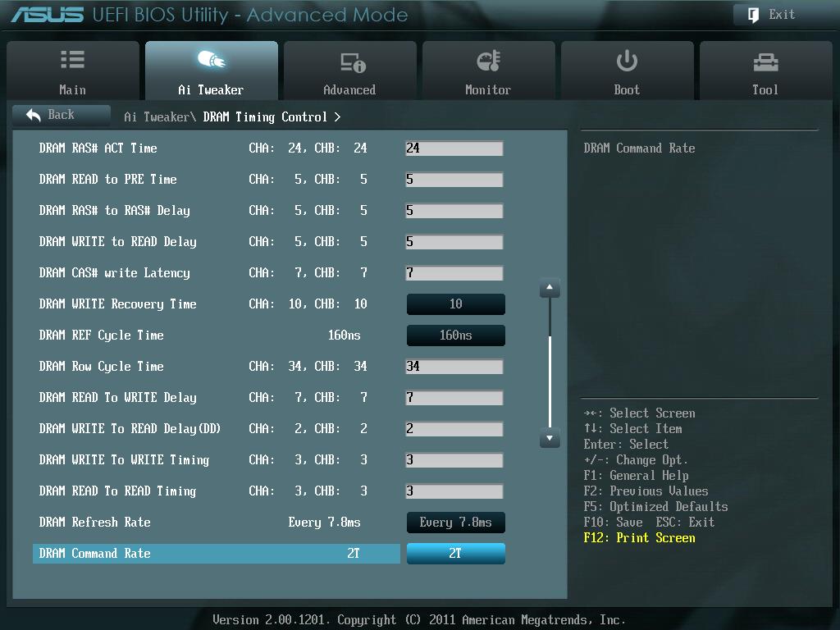Open DRAM Refresh Rate Every 7.8ms dropdown
Viewport: 840px width, 630px height.
[456, 523]
